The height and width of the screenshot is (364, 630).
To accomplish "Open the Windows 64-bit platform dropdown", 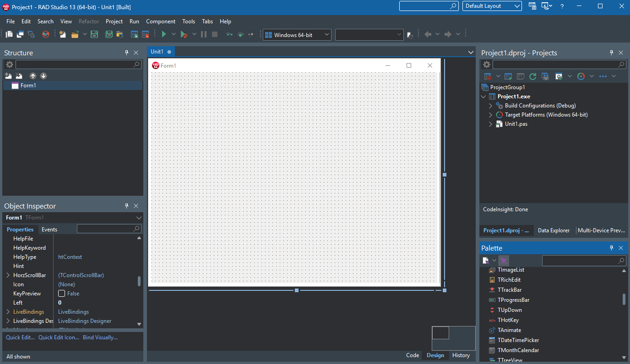I will (x=297, y=35).
